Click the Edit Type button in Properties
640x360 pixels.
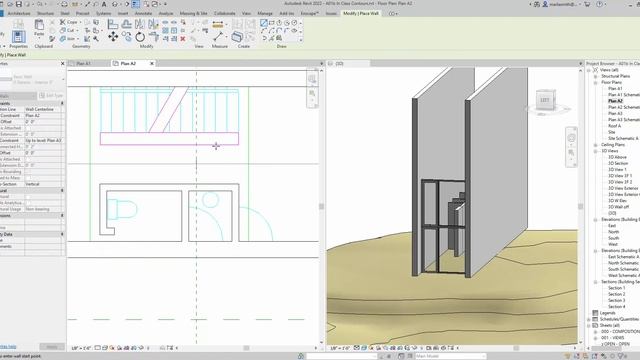[x=51, y=96]
